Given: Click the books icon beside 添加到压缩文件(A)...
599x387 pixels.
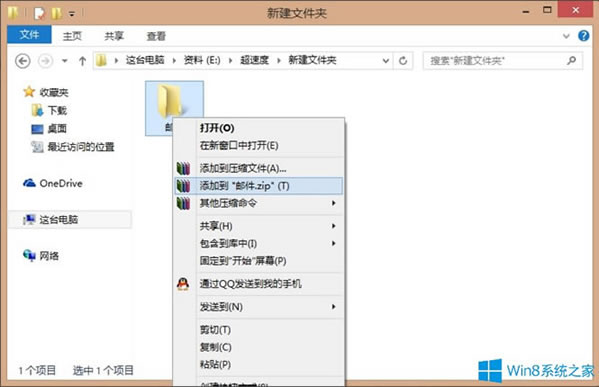Looking at the screenshot, I should pos(183,168).
